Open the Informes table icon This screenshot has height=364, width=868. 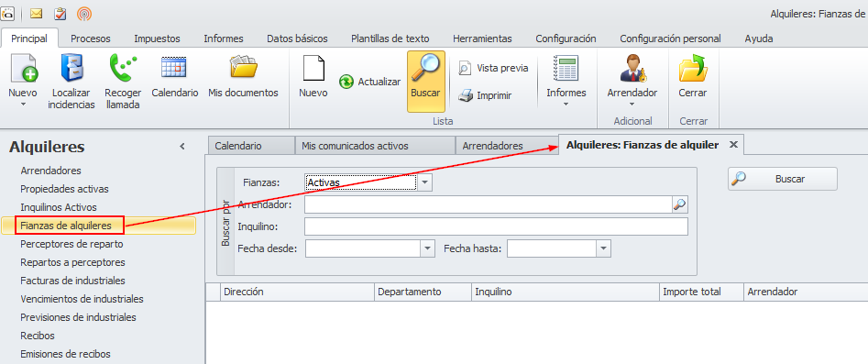click(x=566, y=68)
